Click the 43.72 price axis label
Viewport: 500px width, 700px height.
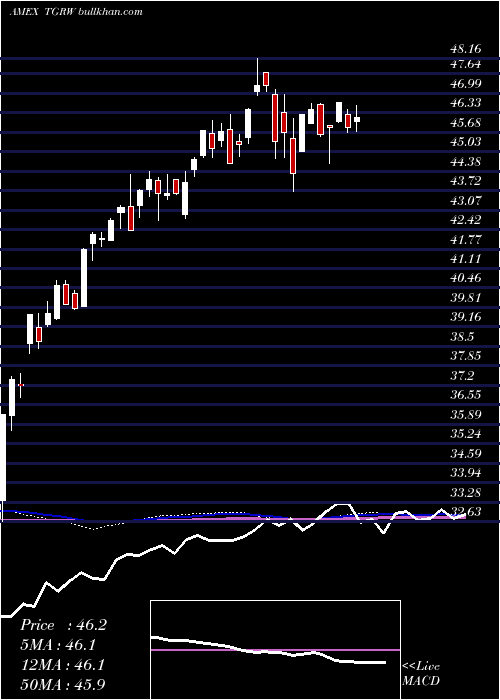click(x=465, y=181)
